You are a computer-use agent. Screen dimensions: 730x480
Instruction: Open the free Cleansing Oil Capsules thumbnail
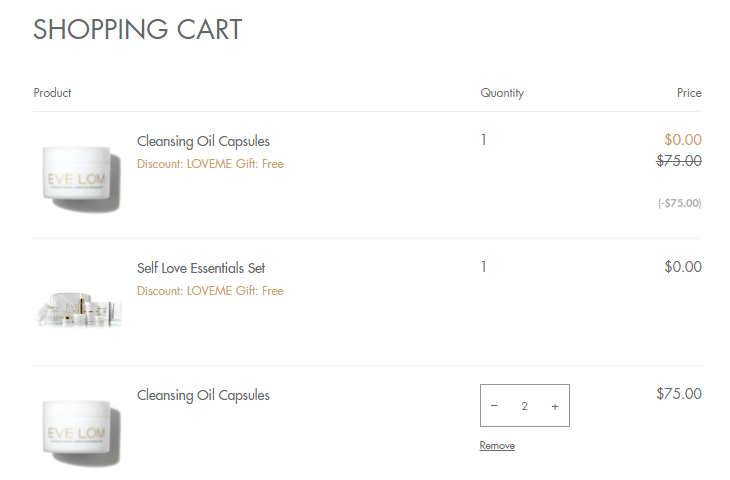(x=80, y=178)
